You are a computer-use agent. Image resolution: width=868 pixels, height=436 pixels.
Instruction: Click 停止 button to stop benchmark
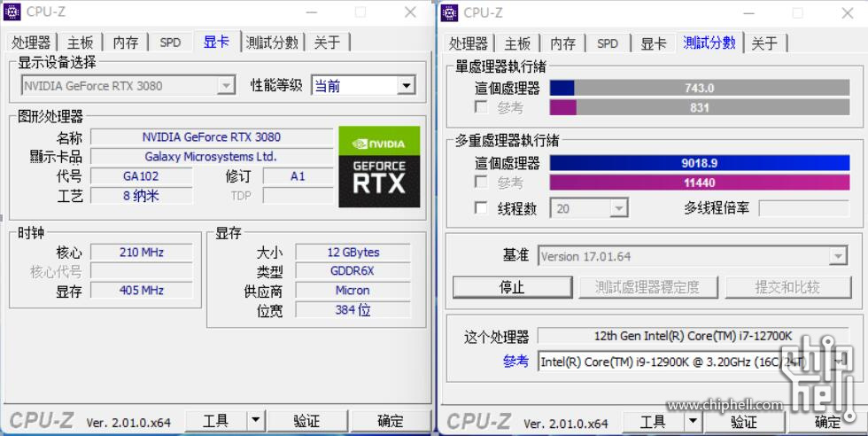click(x=513, y=287)
